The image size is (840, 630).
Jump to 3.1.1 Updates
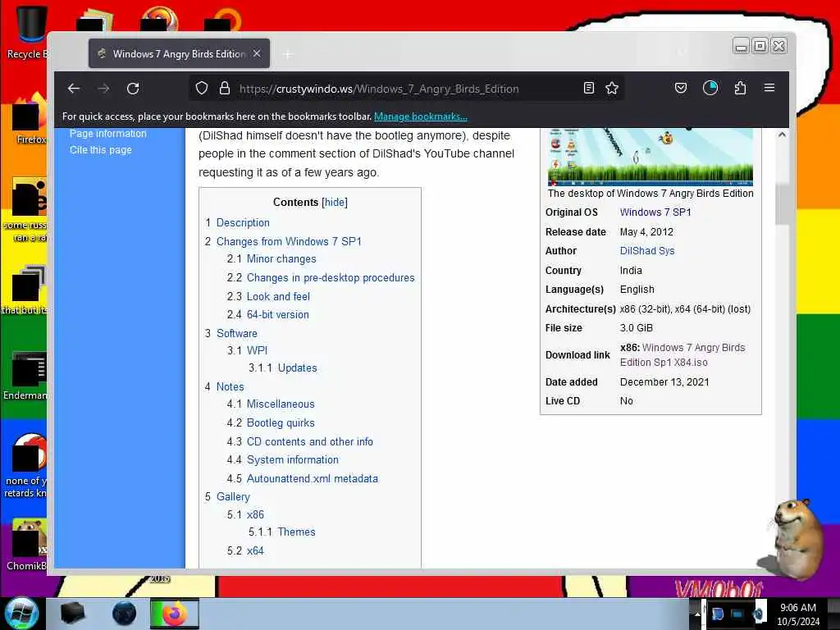coord(297,368)
